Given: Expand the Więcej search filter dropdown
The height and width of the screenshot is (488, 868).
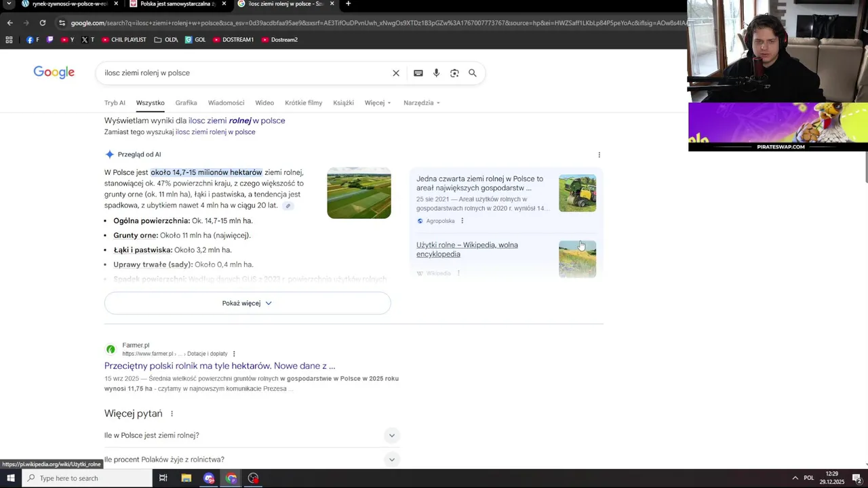Looking at the screenshot, I should click(378, 103).
